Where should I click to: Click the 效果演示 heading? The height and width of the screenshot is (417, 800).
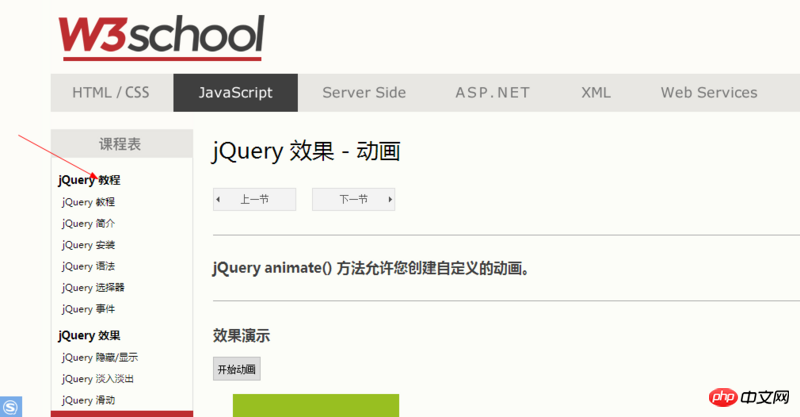pos(241,336)
